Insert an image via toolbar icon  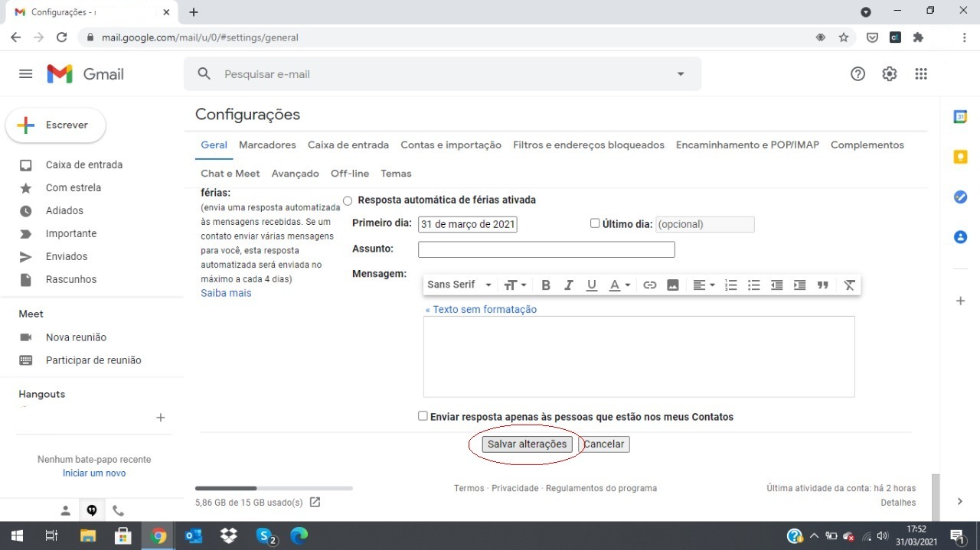[673, 285]
